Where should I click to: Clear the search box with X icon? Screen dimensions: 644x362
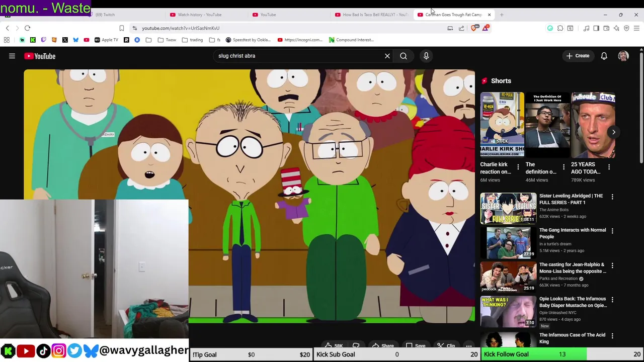(x=387, y=56)
